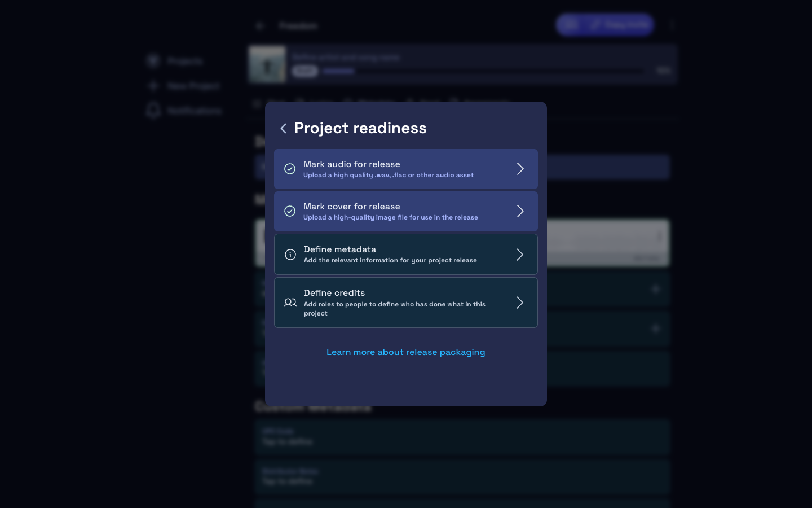Image resolution: width=812 pixels, height=508 pixels.
Task: Expand Mark audio for release chevron
Action: click(x=520, y=169)
